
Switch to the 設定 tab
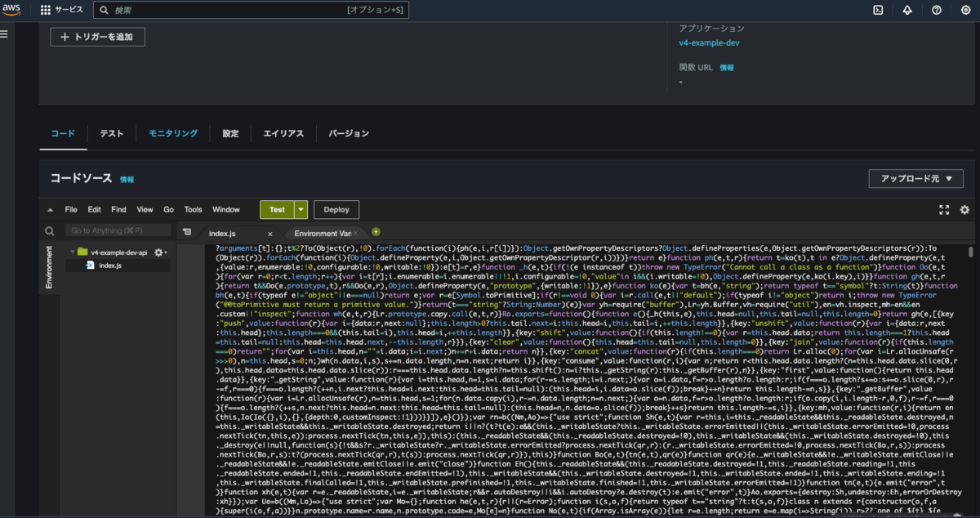point(230,133)
